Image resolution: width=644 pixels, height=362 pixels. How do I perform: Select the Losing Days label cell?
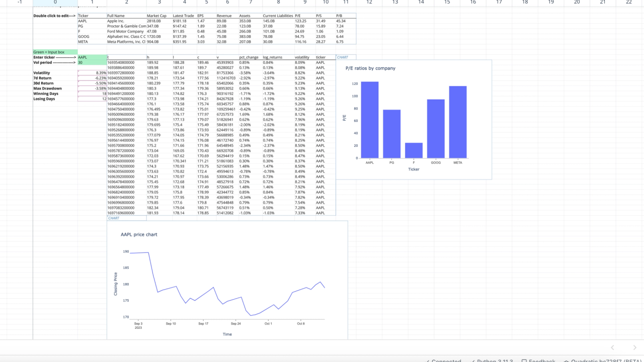(55, 99)
